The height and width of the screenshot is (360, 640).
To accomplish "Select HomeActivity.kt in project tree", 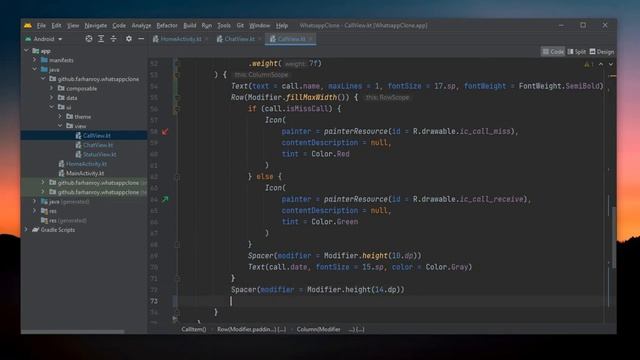I will [x=86, y=164].
